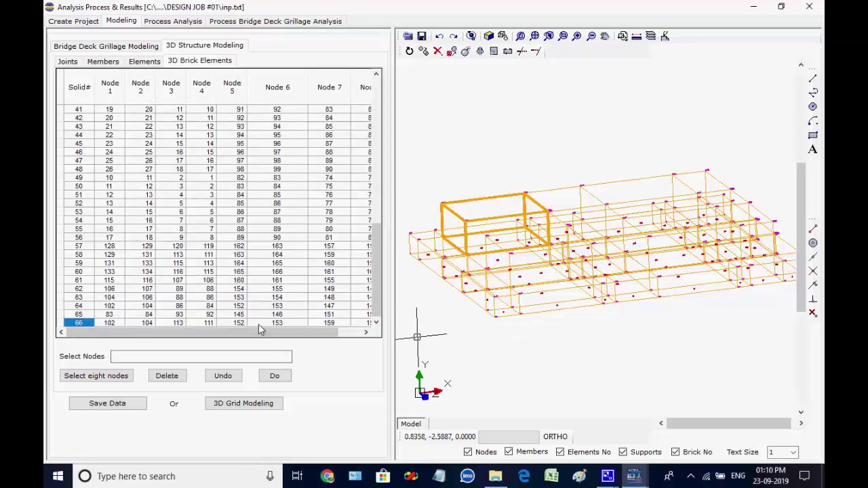Image resolution: width=868 pixels, height=488 pixels.
Task: Choose the Rectangle draw tool
Action: point(812,135)
